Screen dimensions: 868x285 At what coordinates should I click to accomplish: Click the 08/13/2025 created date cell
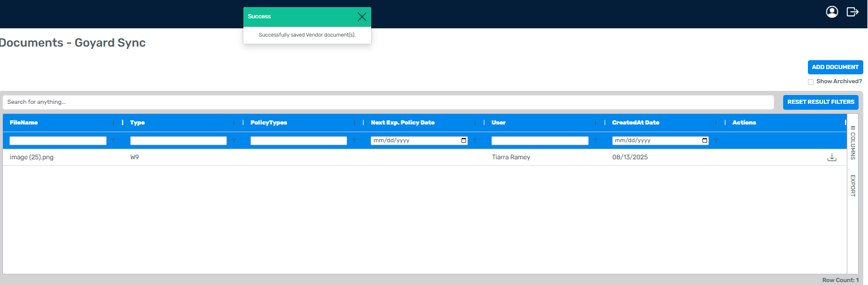tap(629, 158)
